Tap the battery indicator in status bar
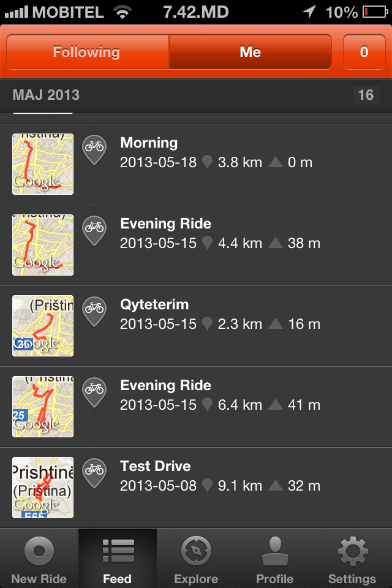 [x=374, y=12]
